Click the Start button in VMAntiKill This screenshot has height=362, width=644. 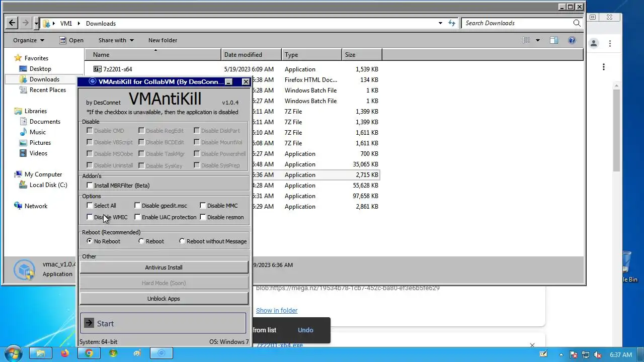[x=163, y=323]
